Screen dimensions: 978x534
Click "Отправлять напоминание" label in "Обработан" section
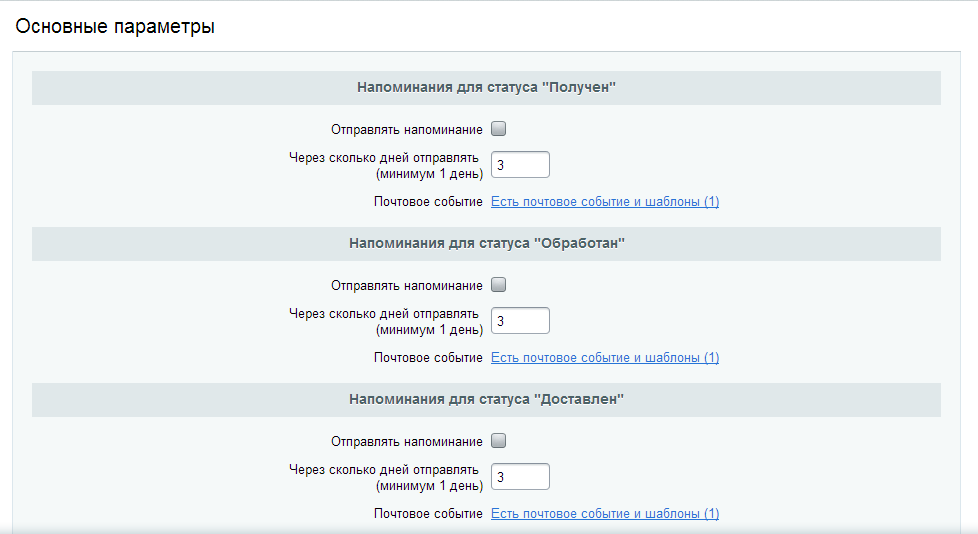click(x=406, y=286)
